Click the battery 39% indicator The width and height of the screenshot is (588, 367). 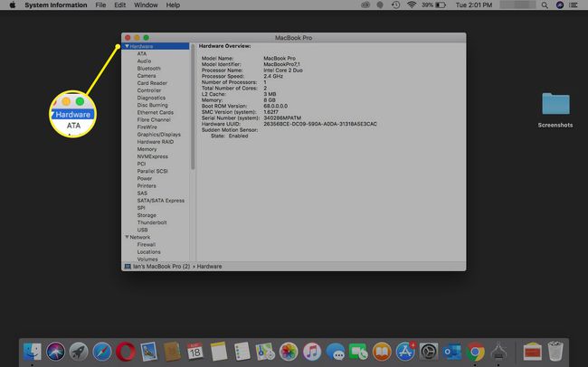pos(433,5)
